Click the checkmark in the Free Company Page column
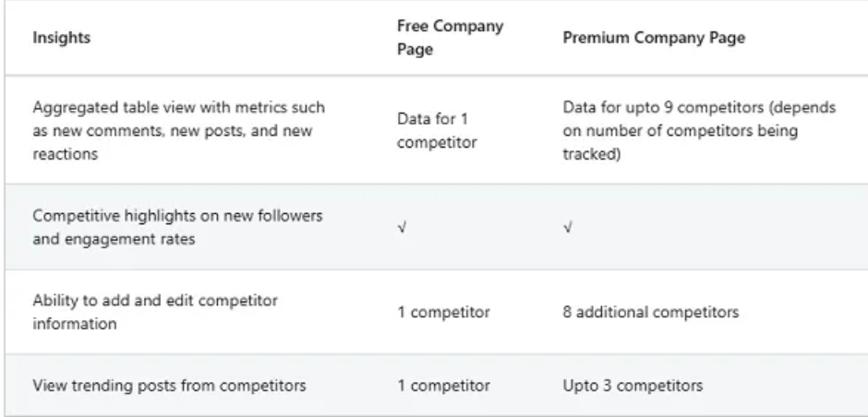The image size is (868, 417). [399, 227]
